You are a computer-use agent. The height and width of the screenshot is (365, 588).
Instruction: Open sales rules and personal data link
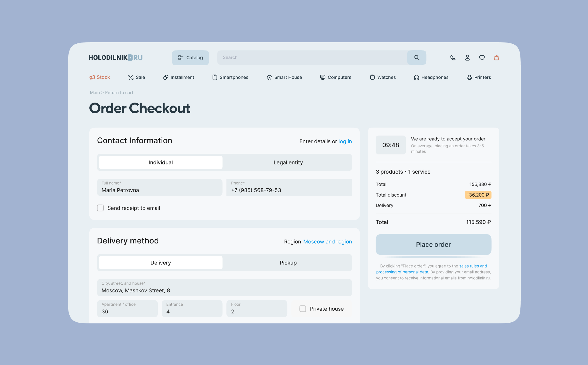(431, 269)
